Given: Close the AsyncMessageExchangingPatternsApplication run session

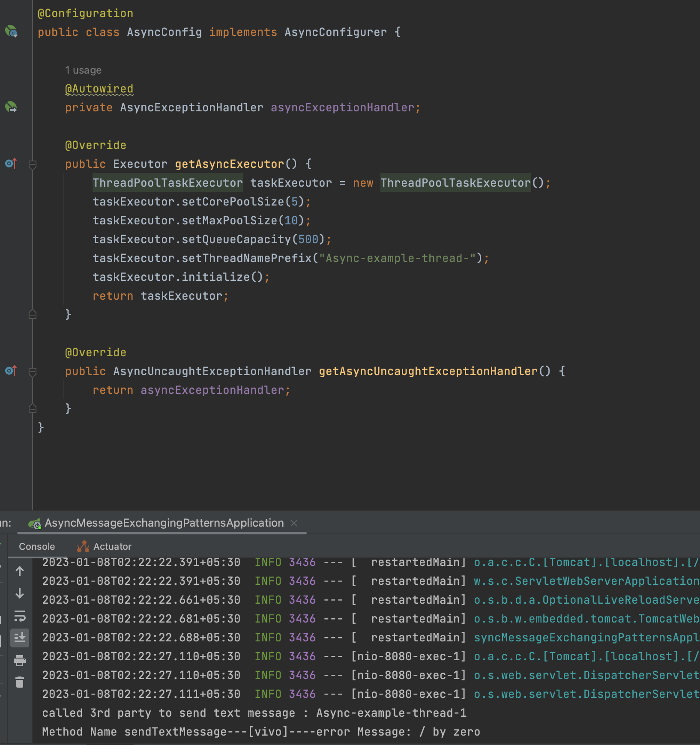Looking at the screenshot, I should tap(294, 523).
